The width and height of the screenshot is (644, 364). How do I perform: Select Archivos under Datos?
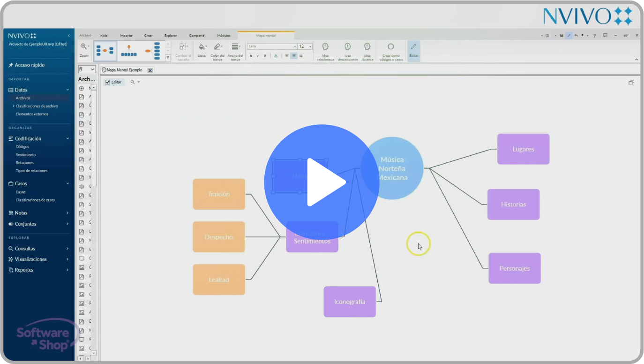[x=23, y=98]
